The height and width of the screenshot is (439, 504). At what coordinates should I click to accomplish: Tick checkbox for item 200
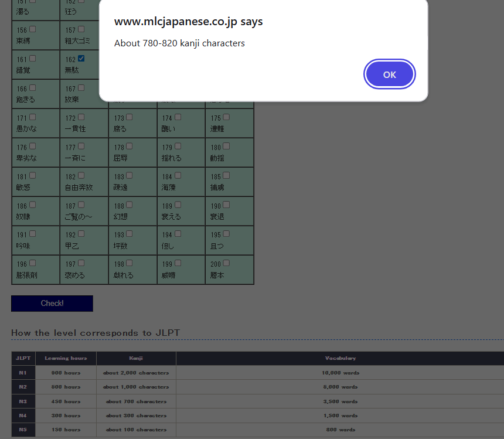point(226,263)
